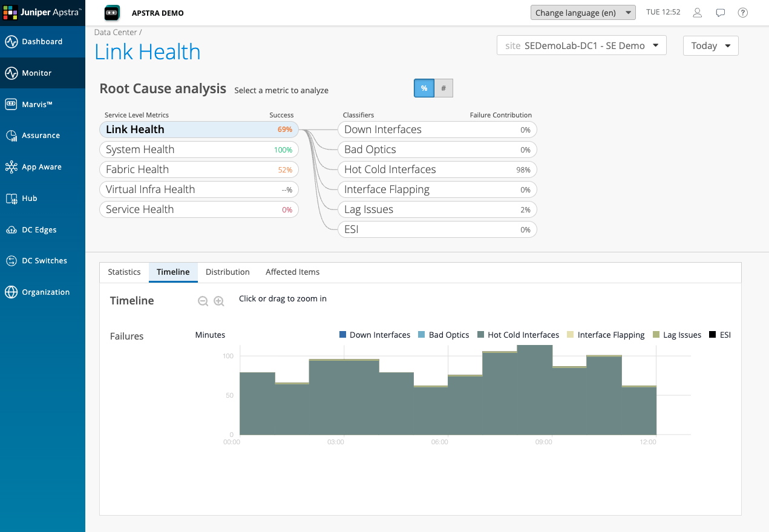The height and width of the screenshot is (532, 769).
Task: Open the Change language dropdown
Action: point(583,13)
